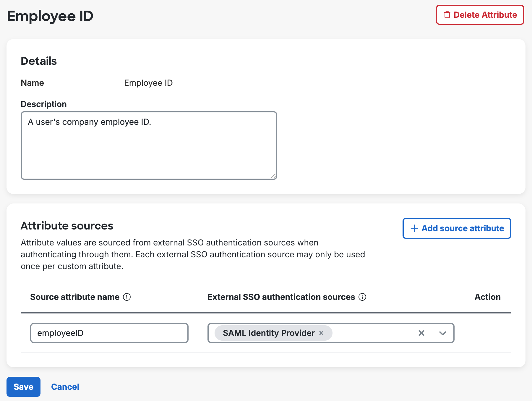This screenshot has width=532, height=401.
Task: Expand the external SSO sources dropdown chevron
Action: point(442,333)
